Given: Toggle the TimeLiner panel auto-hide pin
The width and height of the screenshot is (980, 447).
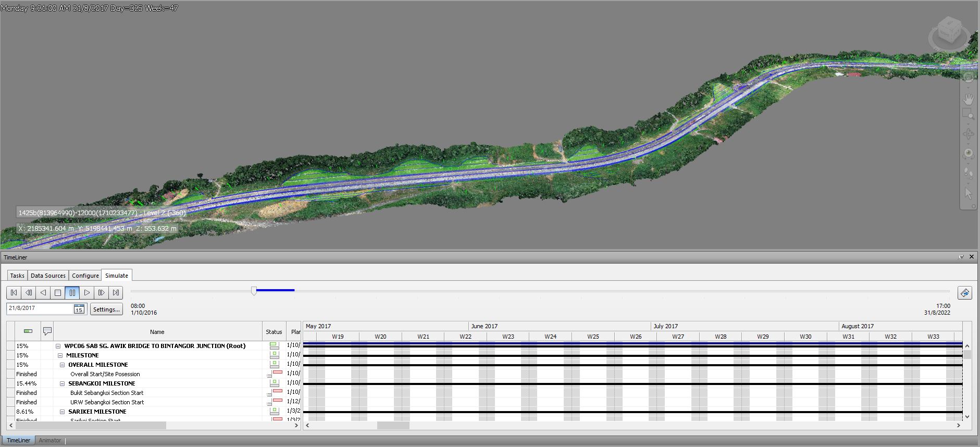Looking at the screenshot, I should pos(961,257).
